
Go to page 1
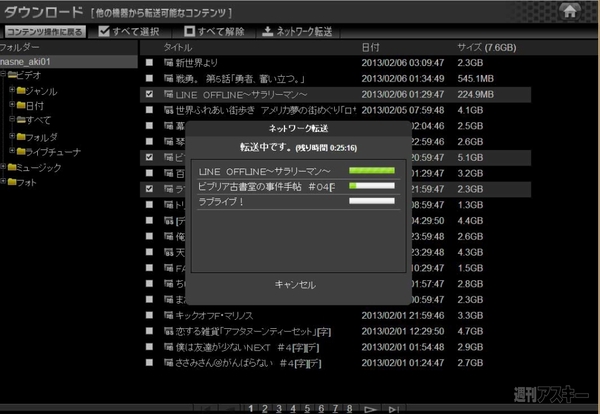point(251,408)
